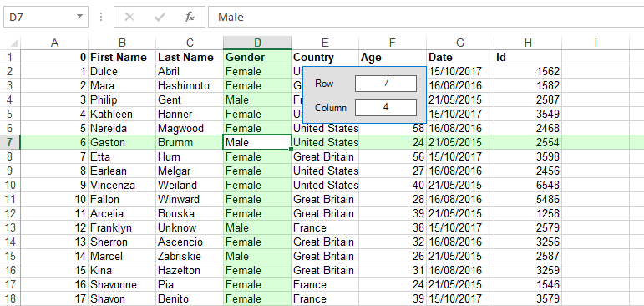Select the cell containing Benito

pyautogui.click(x=190, y=298)
